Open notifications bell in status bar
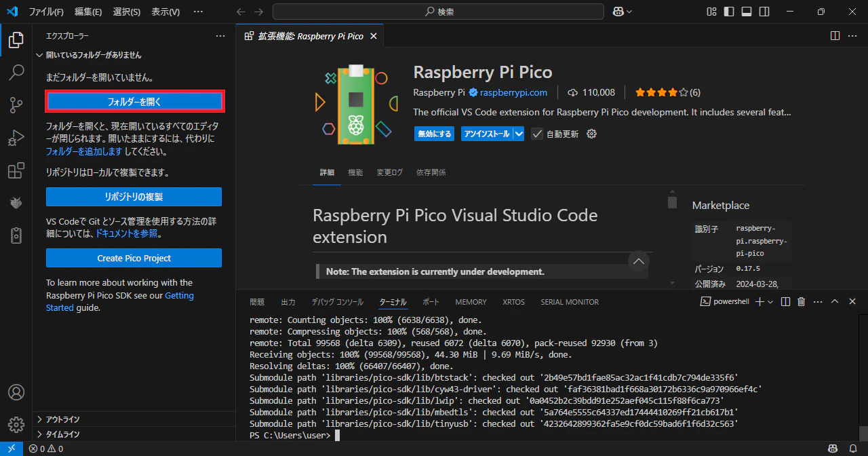This screenshot has width=868, height=456. tap(853, 449)
